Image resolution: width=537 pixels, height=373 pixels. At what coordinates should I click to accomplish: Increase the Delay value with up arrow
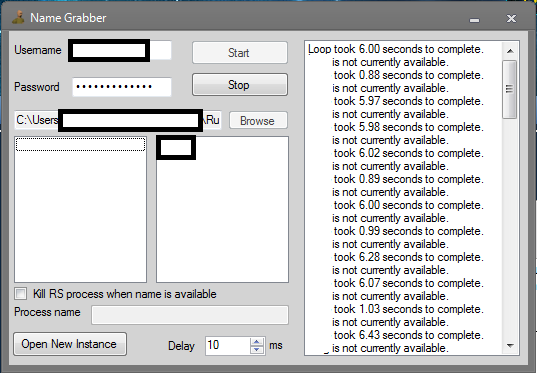(x=257, y=341)
